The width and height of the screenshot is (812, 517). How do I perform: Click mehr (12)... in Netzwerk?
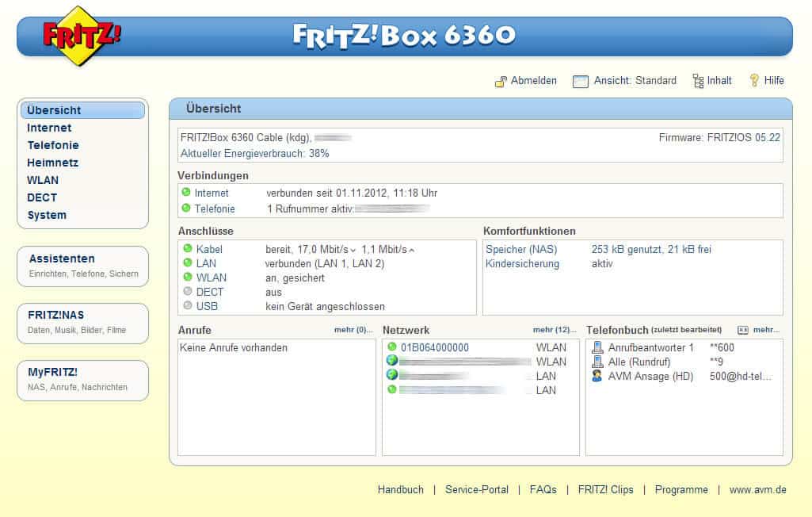pos(555,330)
